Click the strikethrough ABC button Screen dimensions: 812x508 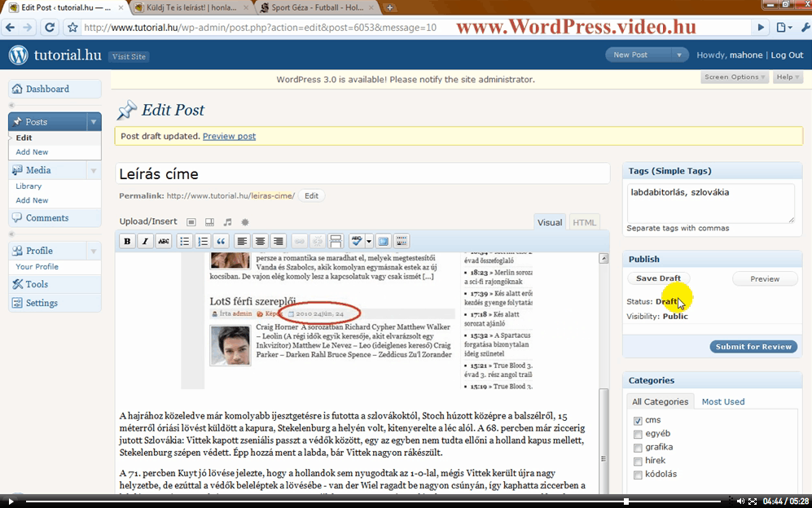(164, 241)
